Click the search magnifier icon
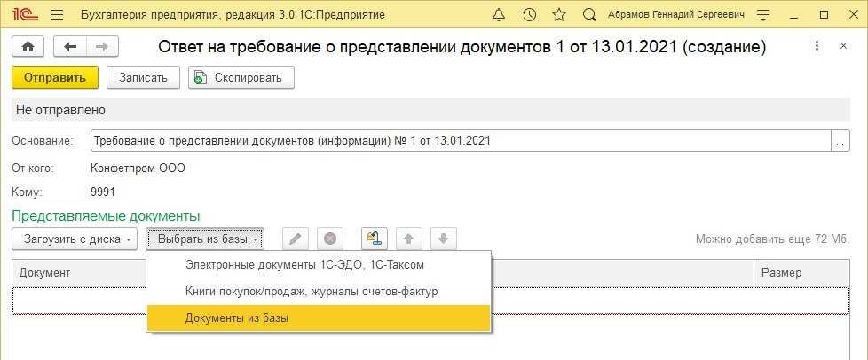 coord(589,15)
